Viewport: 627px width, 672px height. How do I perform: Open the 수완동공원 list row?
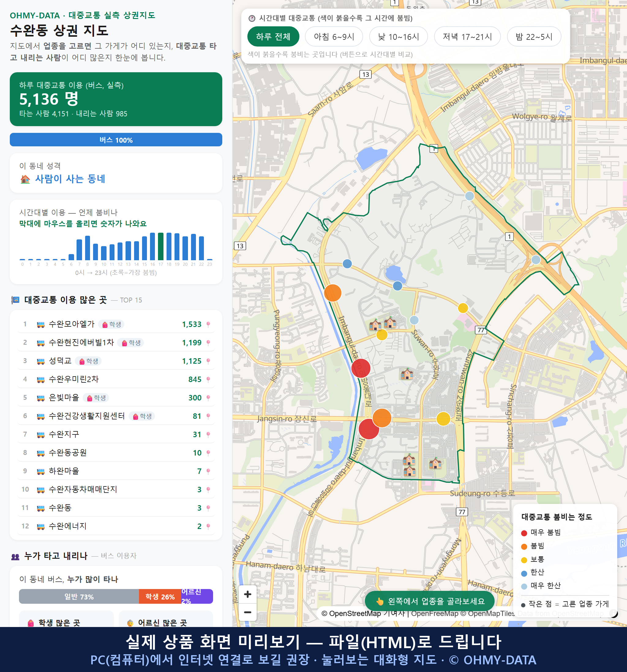(x=116, y=453)
